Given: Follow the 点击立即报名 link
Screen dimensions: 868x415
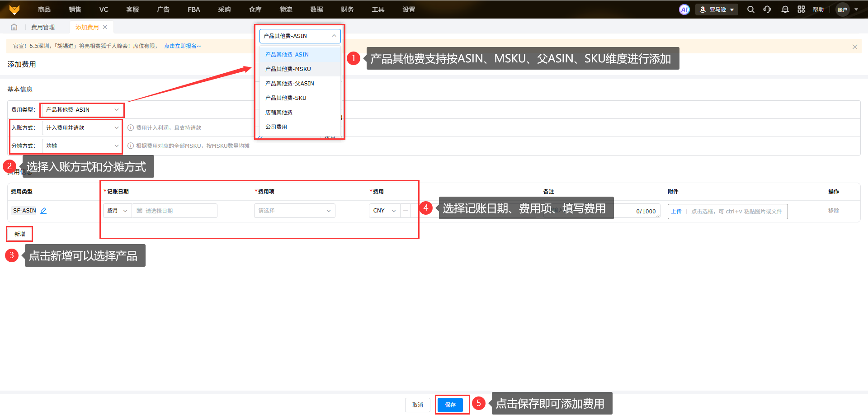Looking at the screenshot, I should click(182, 46).
